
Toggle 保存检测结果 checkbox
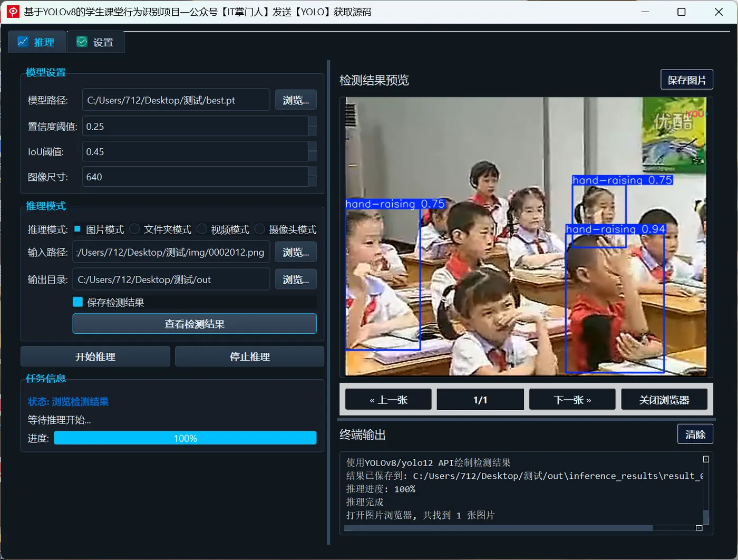78,302
